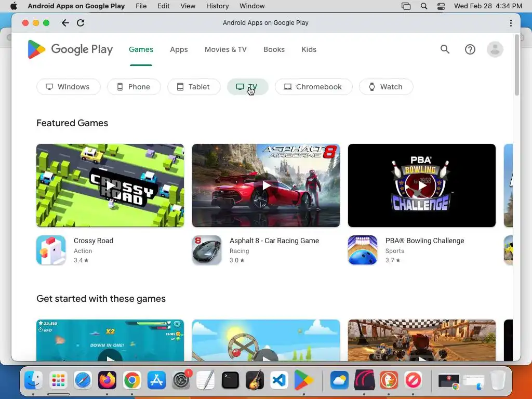Screen dimensions: 532x399
Task: Launch Google Chrome from the Dock
Action: coord(132,380)
